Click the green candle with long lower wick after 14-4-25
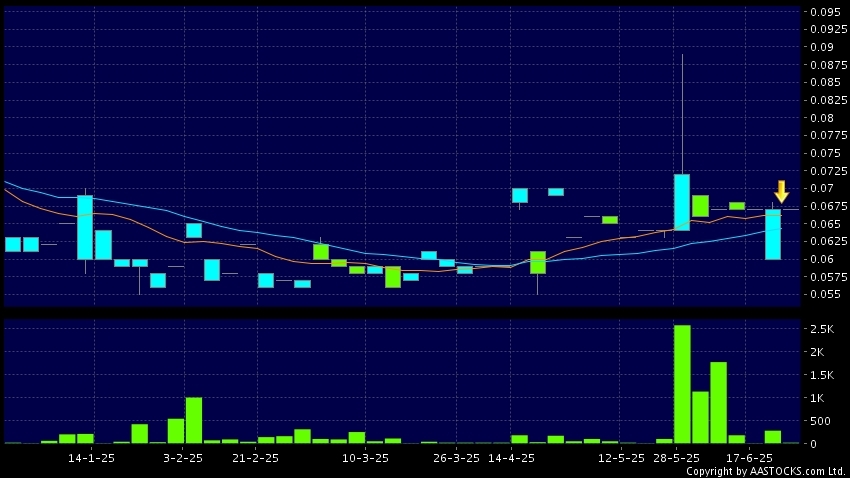The width and height of the screenshot is (850, 478). coord(538,263)
